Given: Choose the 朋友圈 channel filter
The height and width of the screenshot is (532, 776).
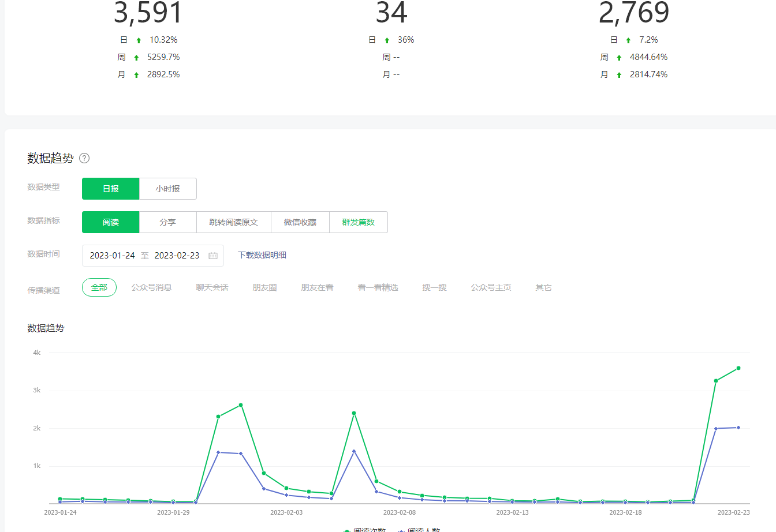Looking at the screenshot, I should [264, 287].
